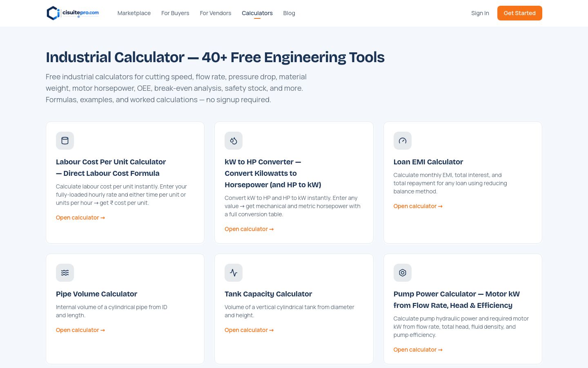Screen dimensions: 588x368
Task: Click the gauge icon on Loan EMI card
Action: click(x=403, y=141)
